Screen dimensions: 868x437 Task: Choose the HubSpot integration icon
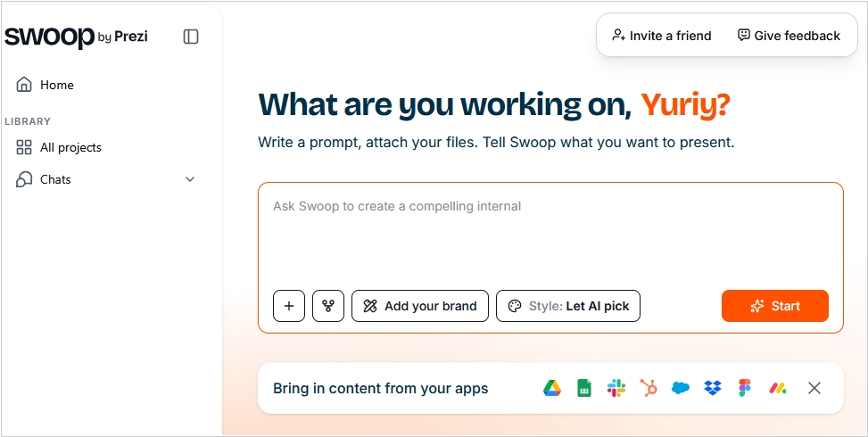tap(649, 388)
